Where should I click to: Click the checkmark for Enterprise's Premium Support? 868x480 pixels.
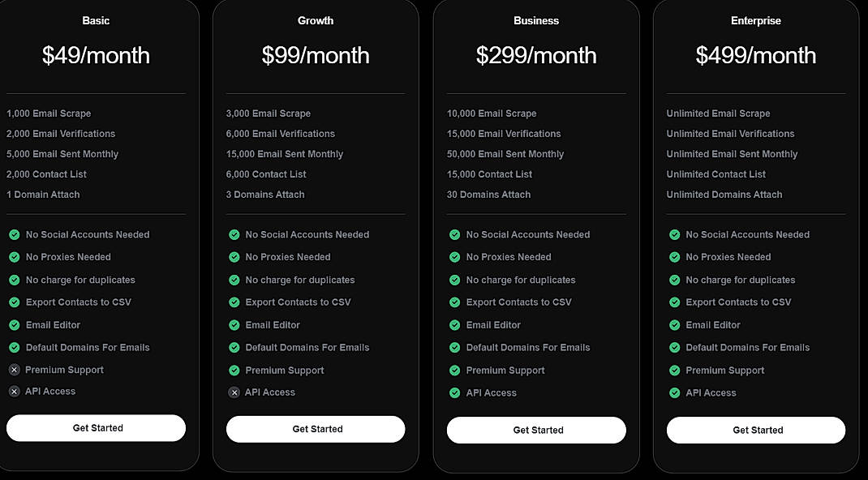click(x=674, y=370)
